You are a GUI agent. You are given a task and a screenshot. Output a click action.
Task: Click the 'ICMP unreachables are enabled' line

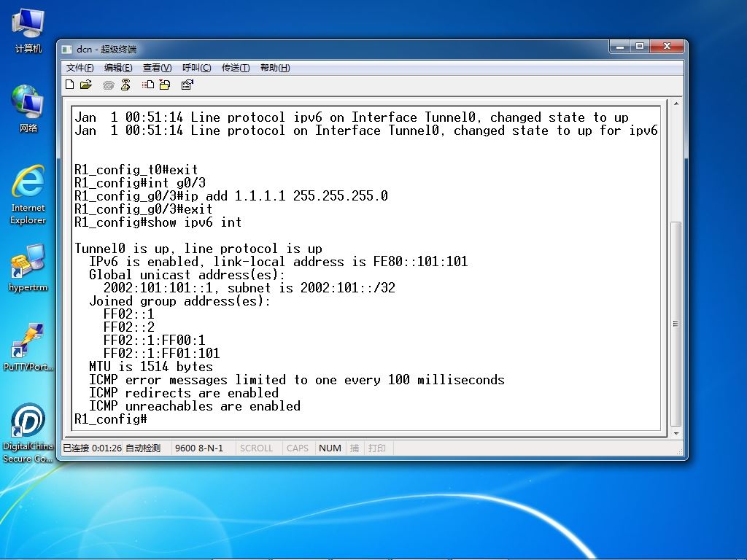[x=194, y=406]
